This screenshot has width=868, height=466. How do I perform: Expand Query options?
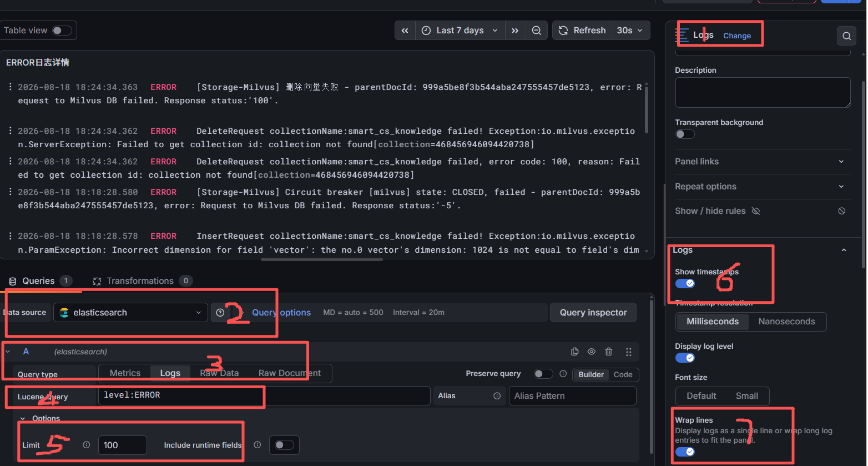point(281,313)
